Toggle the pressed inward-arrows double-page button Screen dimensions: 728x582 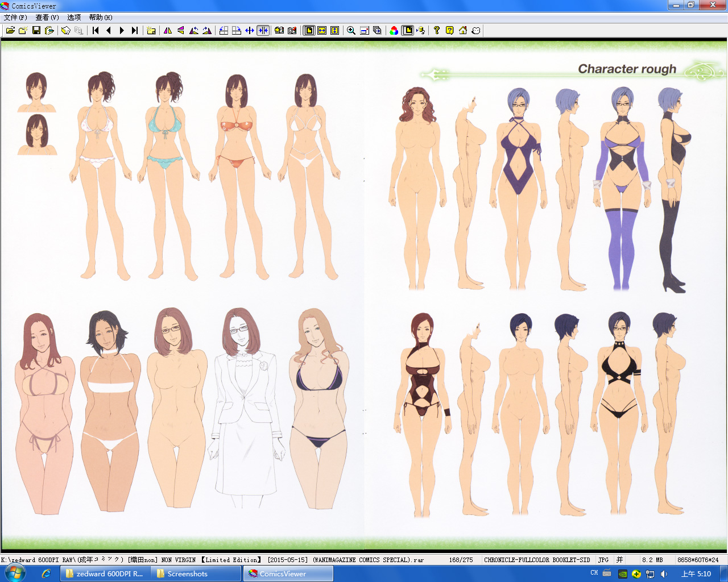[x=263, y=31]
